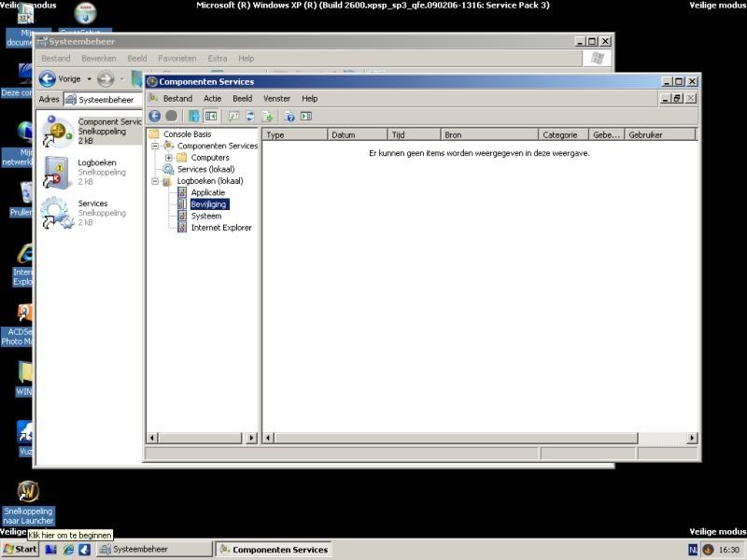Sort by the Type column header

(295, 134)
